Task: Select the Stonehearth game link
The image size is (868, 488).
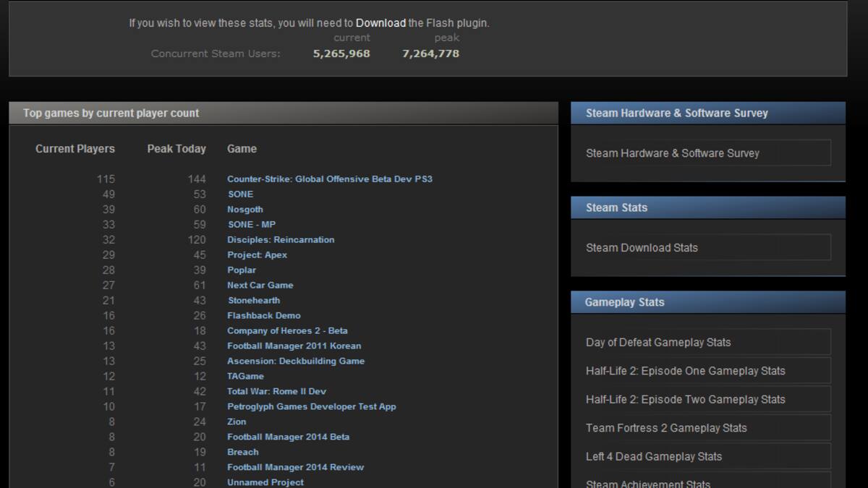Action: coord(254,300)
